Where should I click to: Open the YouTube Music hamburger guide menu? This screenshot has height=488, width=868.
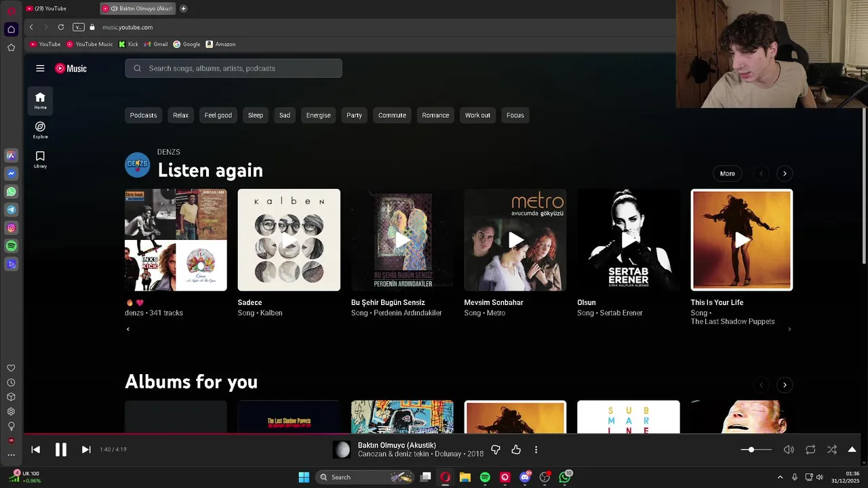(x=40, y=68)
